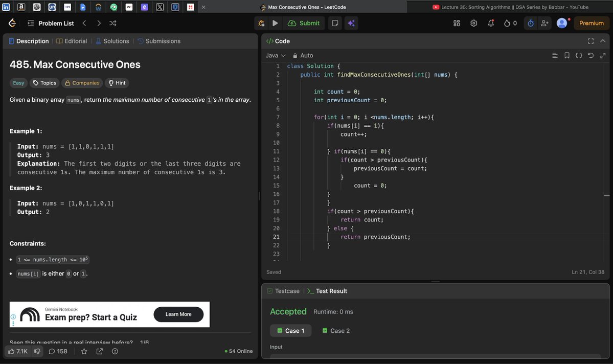Open the layout grid icon
This screenshot has width=613, height=364.
[x=457, y=23]
